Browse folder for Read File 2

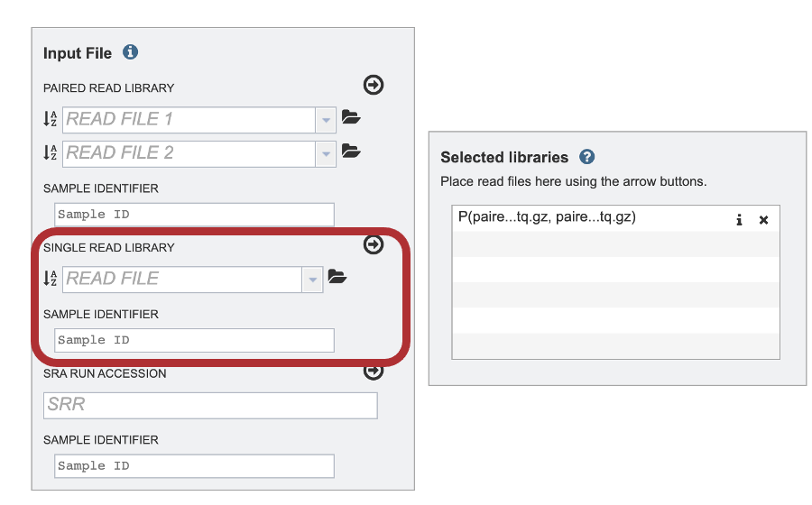(351, 151)
